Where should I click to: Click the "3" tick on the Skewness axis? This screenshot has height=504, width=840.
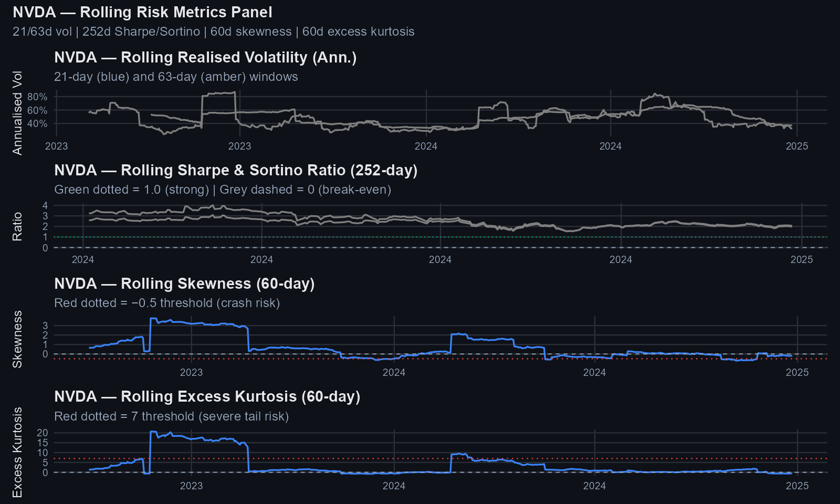coord(45,325)
